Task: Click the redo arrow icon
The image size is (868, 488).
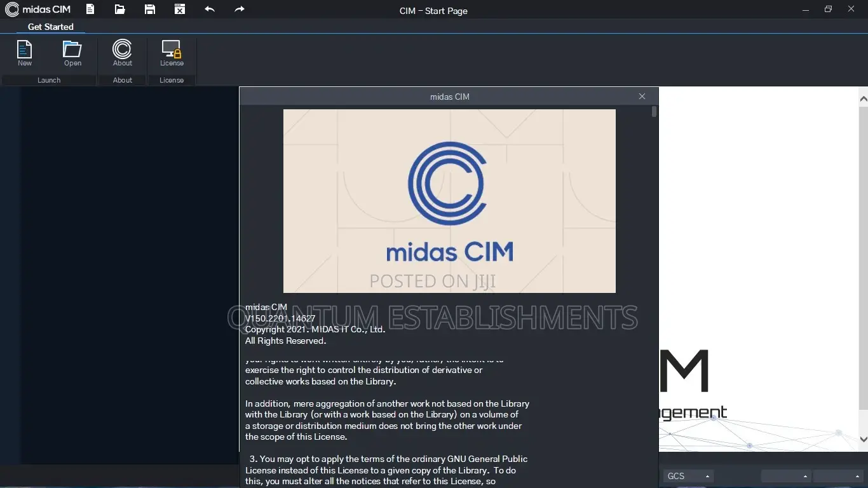Action: 240,9
